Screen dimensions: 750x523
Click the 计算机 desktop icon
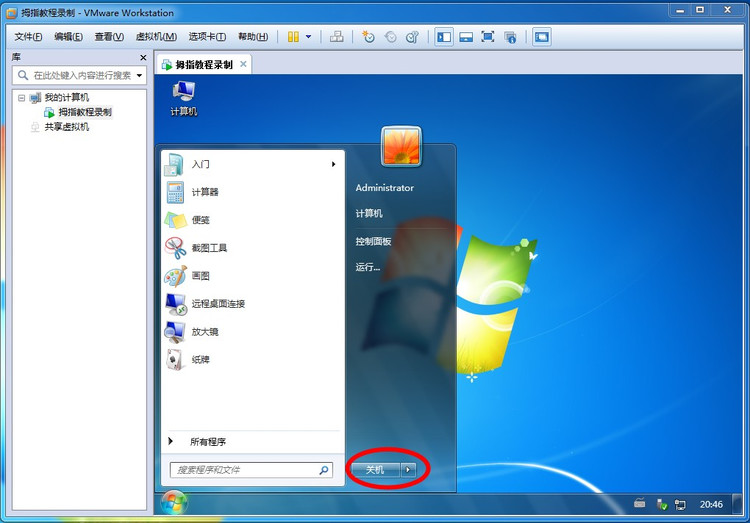pos(184,98)
